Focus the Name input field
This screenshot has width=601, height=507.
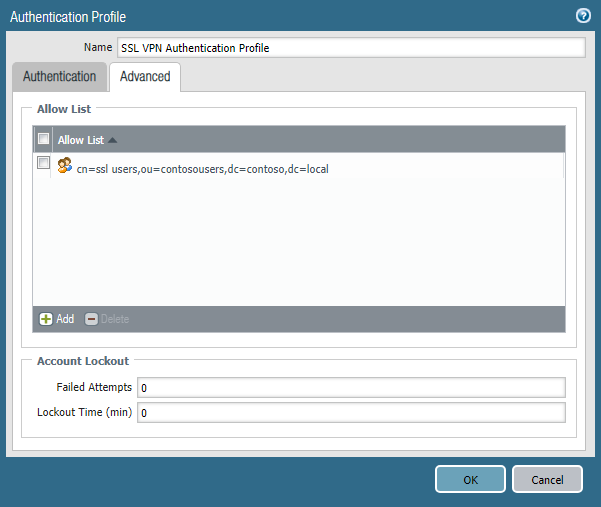pyautogui.click(x=351, y=48)
